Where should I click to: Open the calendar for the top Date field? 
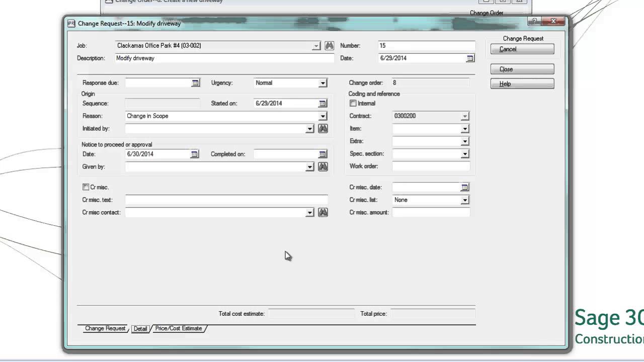point(470,58)
